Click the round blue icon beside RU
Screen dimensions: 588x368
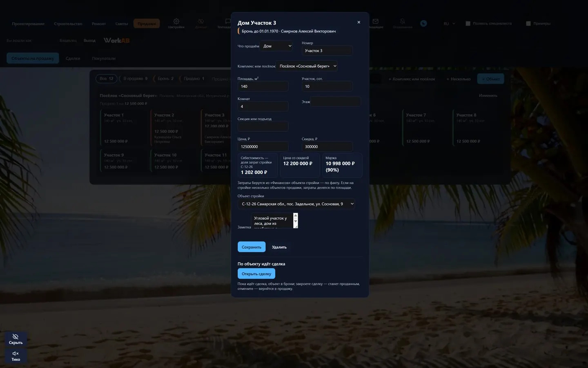point(423,23)
